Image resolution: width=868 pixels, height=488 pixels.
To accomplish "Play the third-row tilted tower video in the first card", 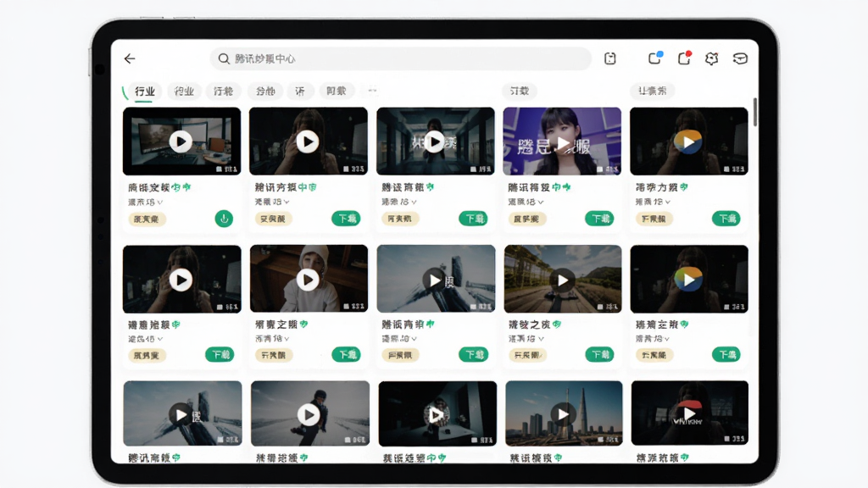I will [181, 414].
